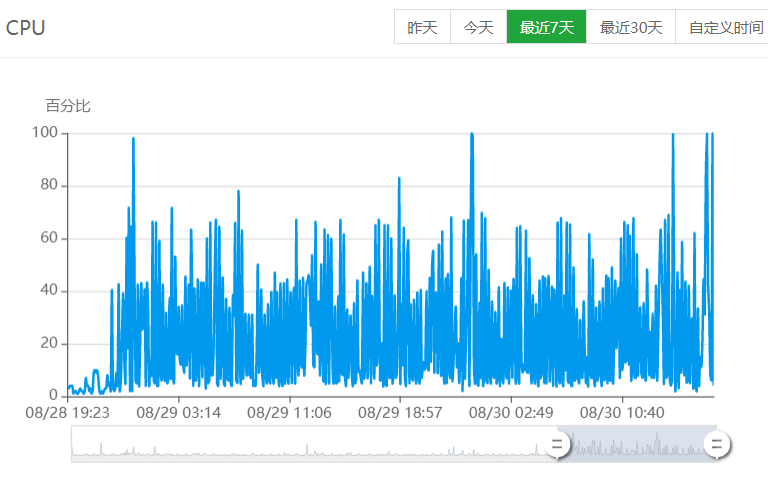The height and width of the screenshot is (481, 768).
Task: Click the 80 y-axis value
Action: (x=49, y=185)
